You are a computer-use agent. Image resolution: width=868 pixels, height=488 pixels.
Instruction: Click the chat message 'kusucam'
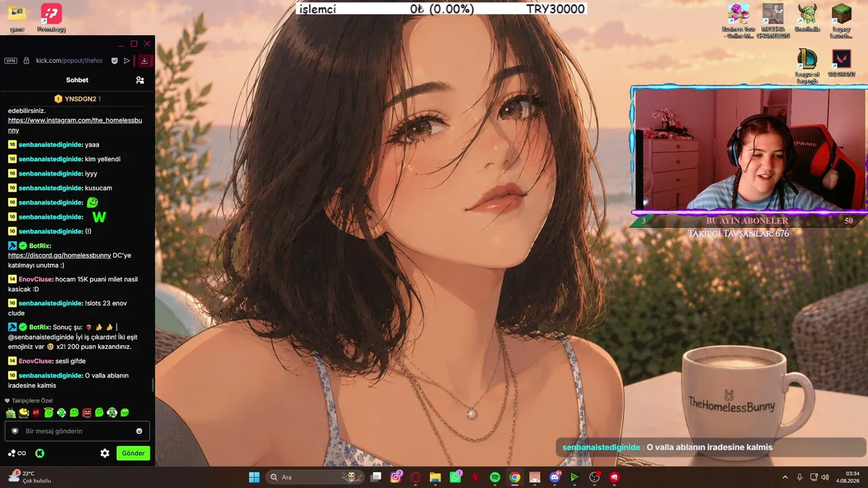click(x=98, y=188)
